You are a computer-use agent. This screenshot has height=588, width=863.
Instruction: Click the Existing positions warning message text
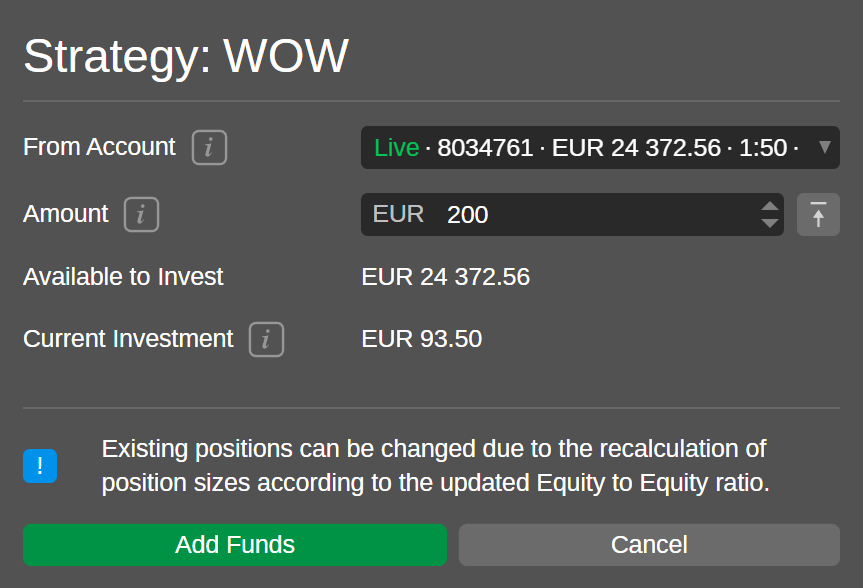click(x=435, y=465)
